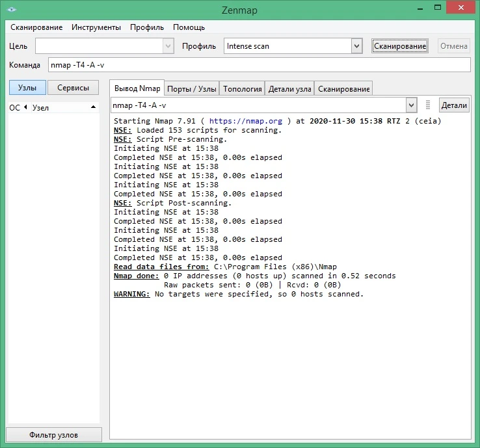
Task: Click the Узел column ascending arrow
Action: [94, 107]
